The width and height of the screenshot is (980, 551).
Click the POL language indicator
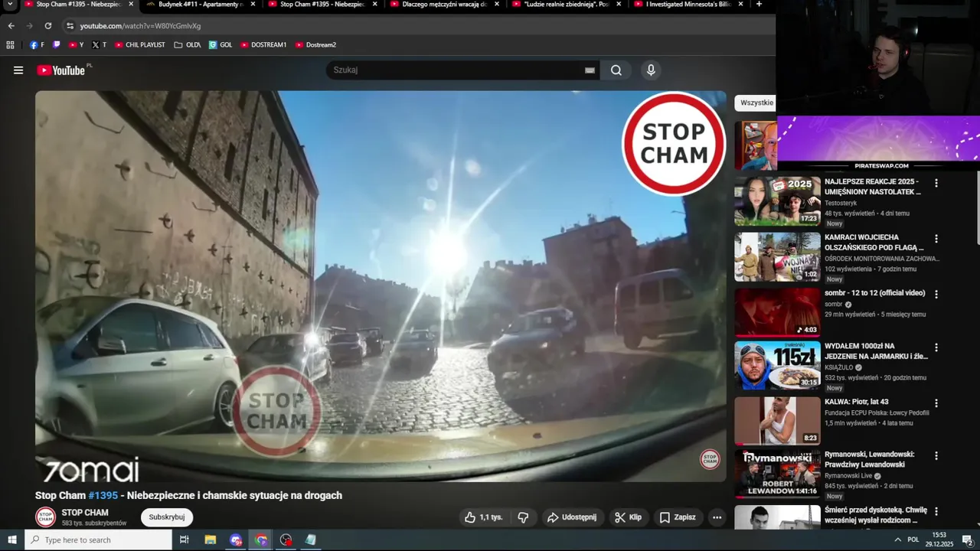tap(913, 540)
